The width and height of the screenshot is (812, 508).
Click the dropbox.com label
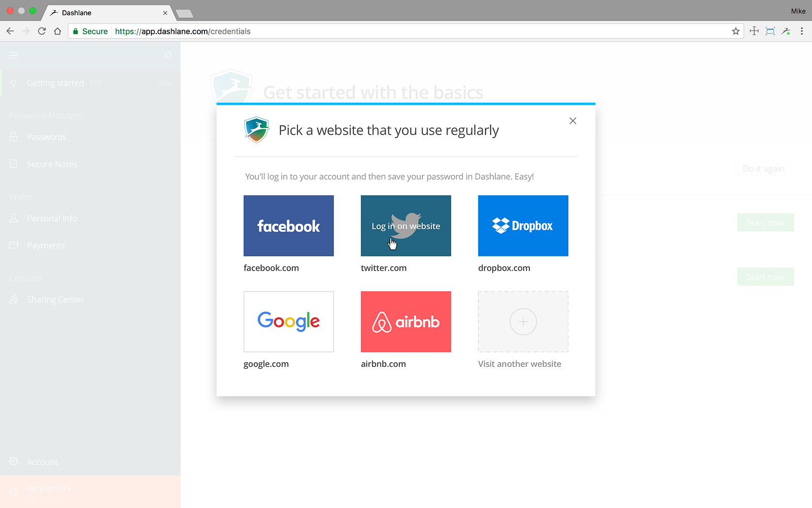[x=504, y=268]
